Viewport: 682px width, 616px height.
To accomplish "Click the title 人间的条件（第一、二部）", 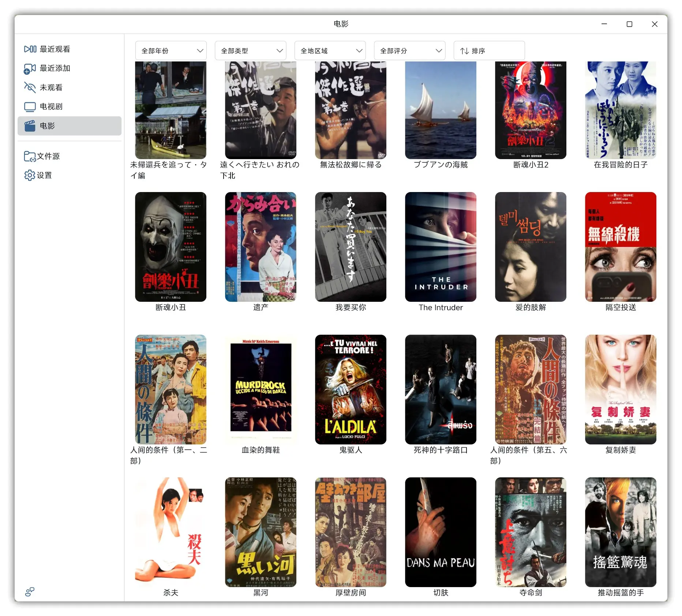I will 169,455.
